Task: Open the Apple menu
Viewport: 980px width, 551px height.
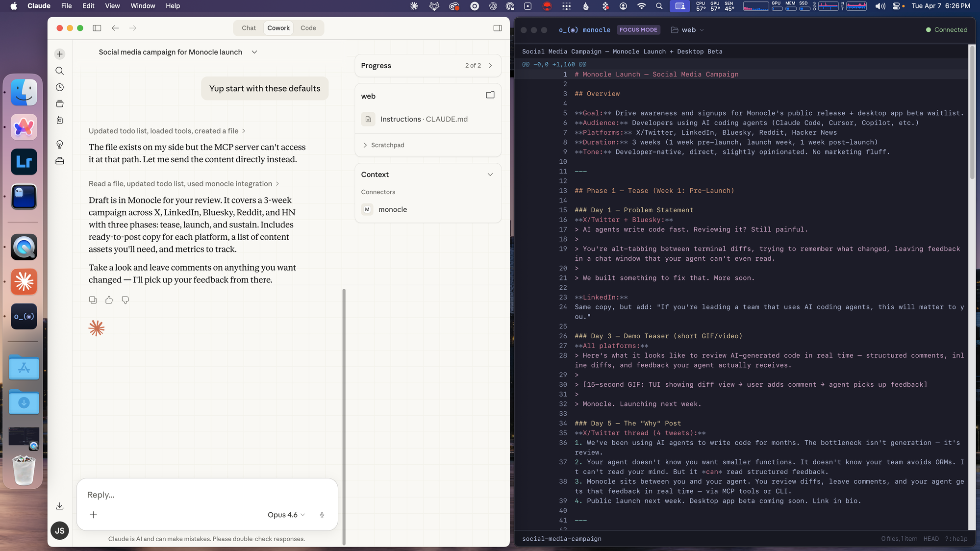Action: tap(14, 6)
